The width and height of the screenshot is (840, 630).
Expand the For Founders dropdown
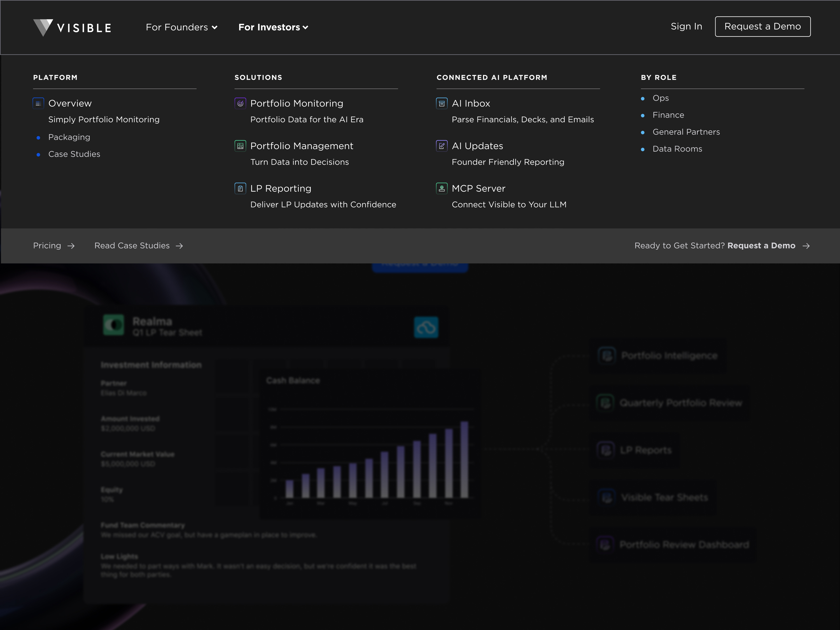pyautogui.click(x=182, y=27)
